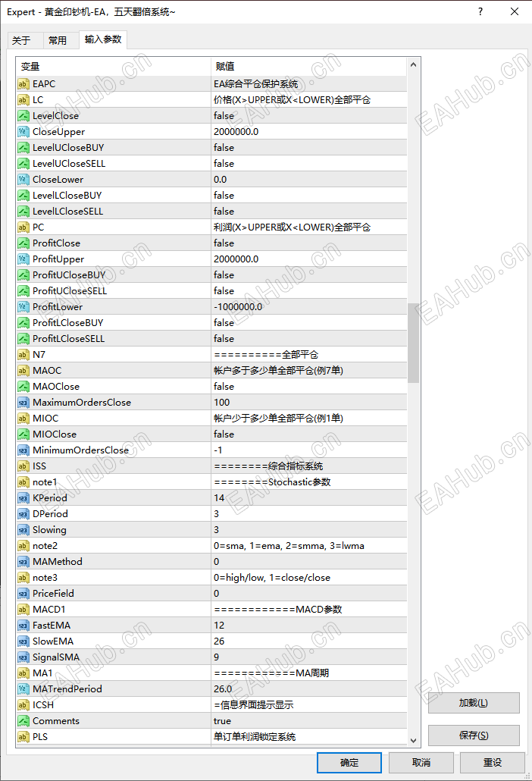Click the double icon beside ProfitUpper
The height and width of the screenshot is (781, 532).
pos(23,259)
